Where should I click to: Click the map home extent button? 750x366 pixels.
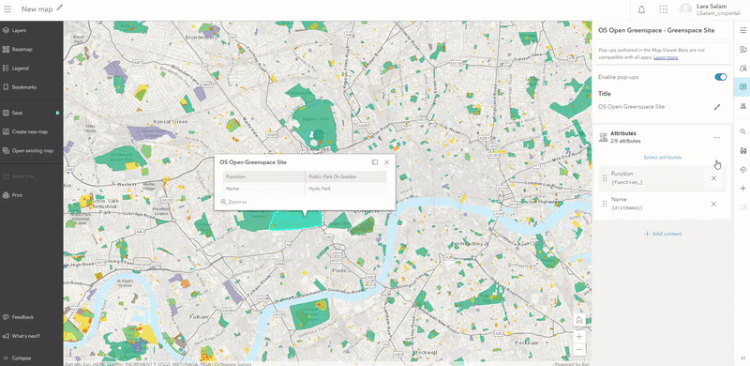point(579,320)
